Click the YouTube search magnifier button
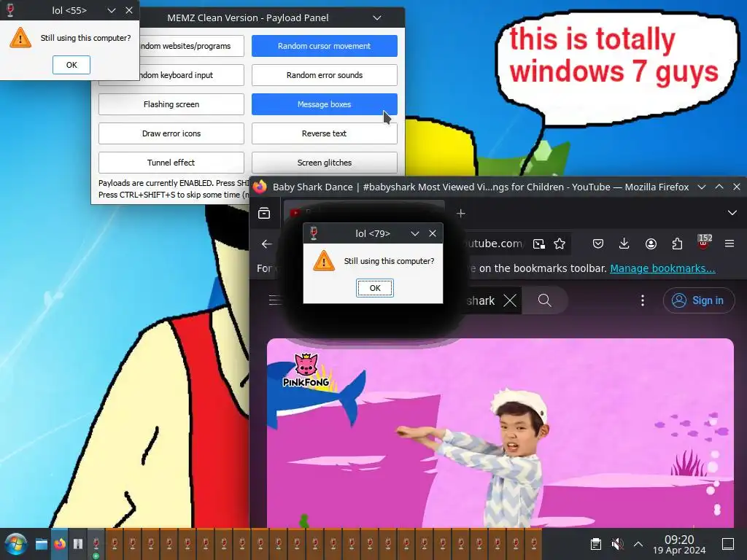 point(544,300)
